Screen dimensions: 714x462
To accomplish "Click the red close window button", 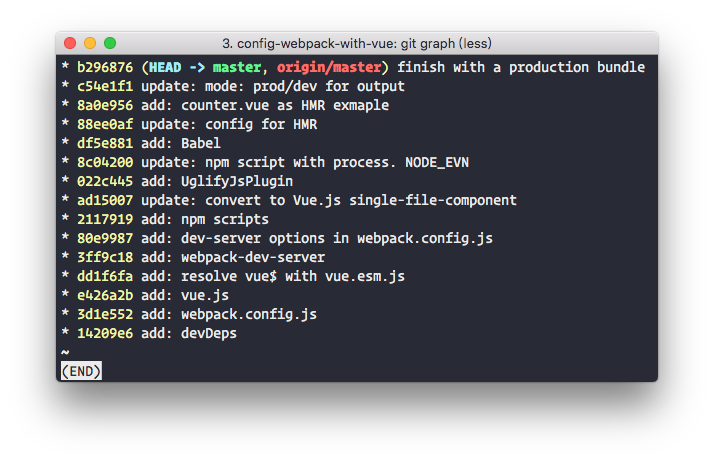I will click(x=70, y=43).
